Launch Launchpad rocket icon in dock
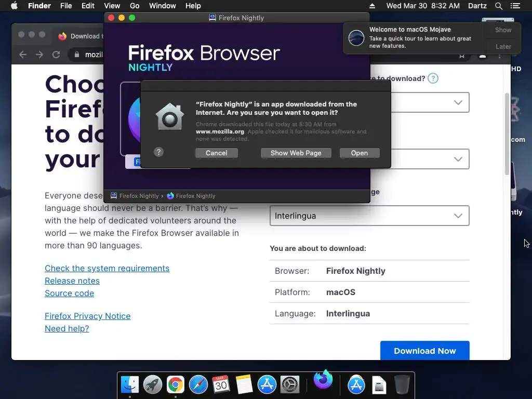Viewport: 532px width, 399px height. [x=152, y=385]
